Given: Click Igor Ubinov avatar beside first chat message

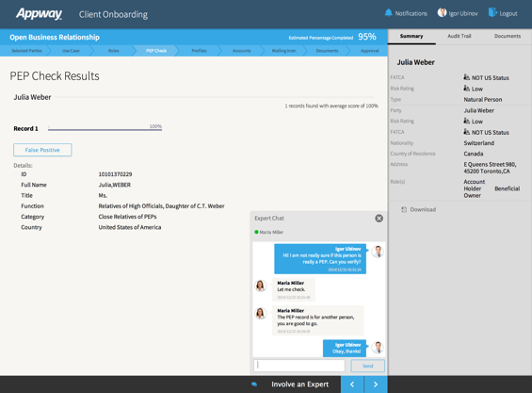Looking at the screenshot, I should pyautogui.click(x=378, y=252).
